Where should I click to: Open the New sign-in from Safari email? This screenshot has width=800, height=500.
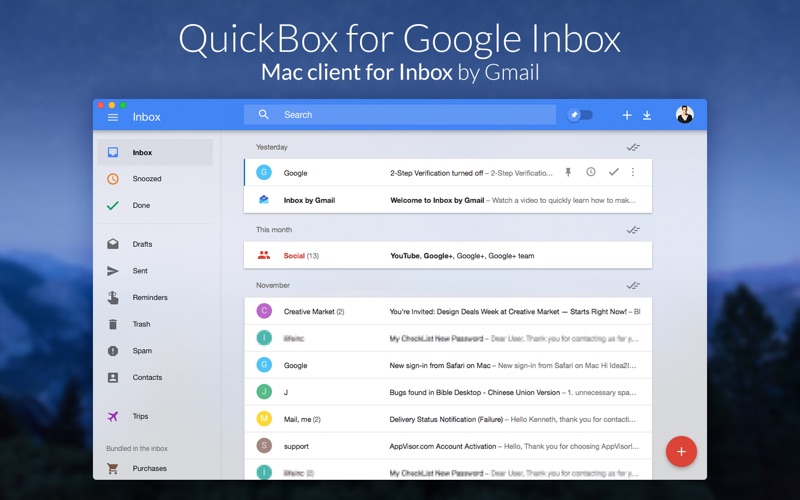448,365
